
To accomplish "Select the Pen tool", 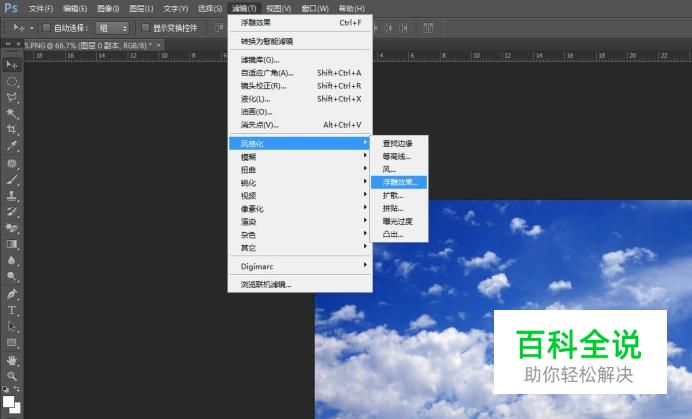I will coord(11,294).
